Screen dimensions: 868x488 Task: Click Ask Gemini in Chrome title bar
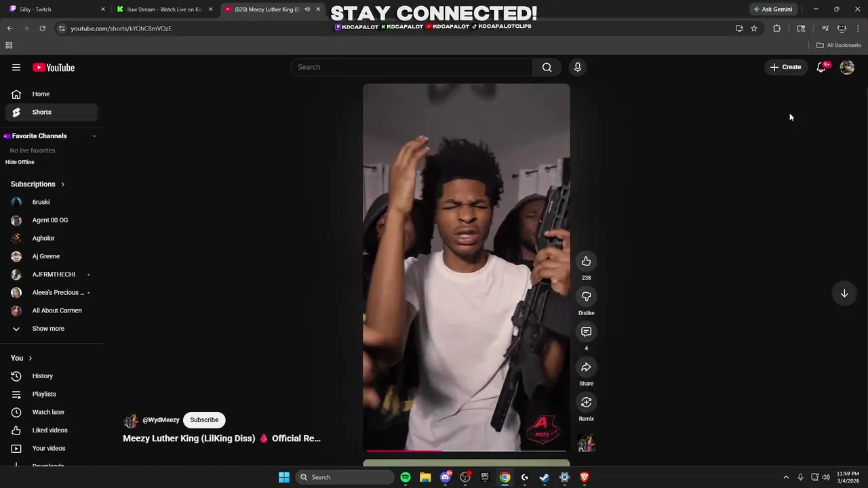pos(772,9)
